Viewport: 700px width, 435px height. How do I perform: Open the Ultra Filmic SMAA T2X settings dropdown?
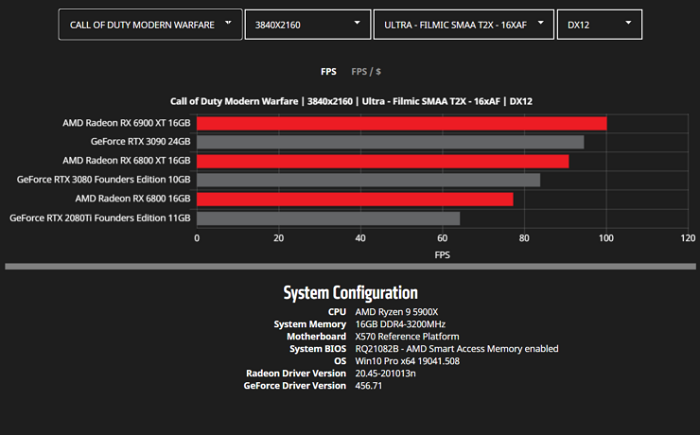click(x=462, y=24)
